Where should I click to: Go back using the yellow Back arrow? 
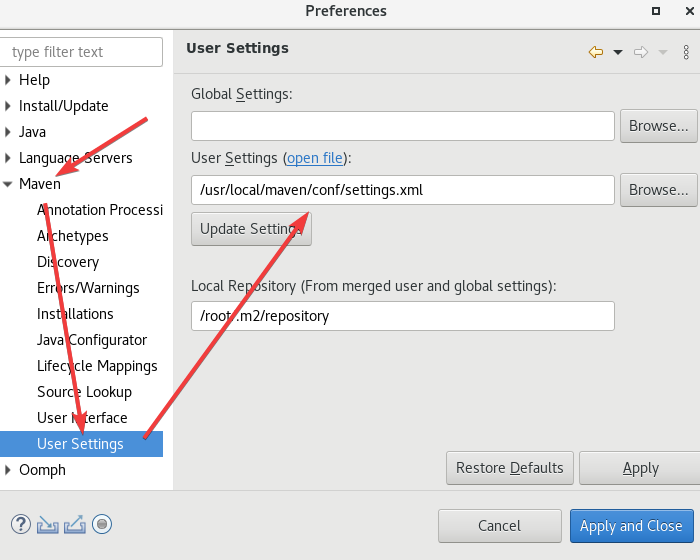(596, 52)
